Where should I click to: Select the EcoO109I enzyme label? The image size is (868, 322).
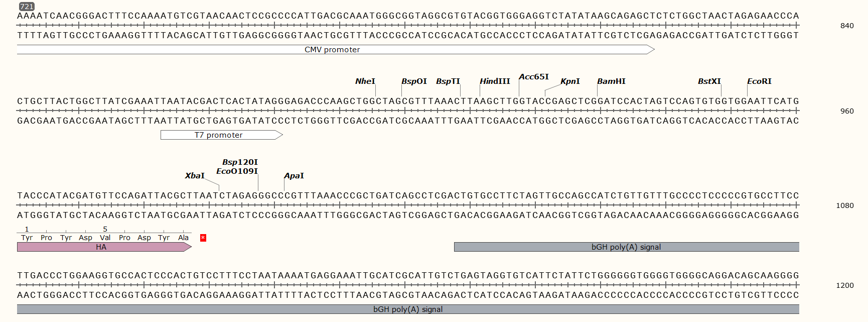pos(237,171)
